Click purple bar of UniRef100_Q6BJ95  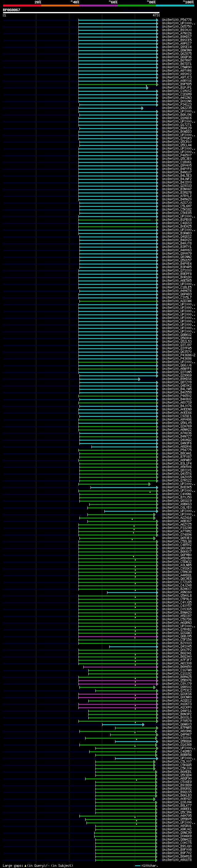(118, 636)
